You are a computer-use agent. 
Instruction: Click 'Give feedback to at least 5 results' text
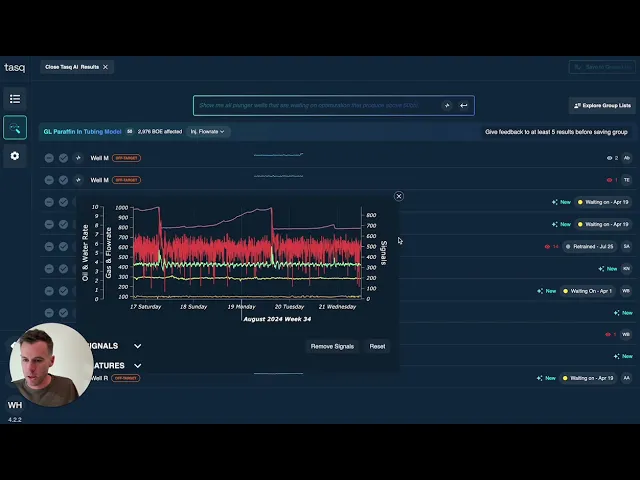556,132
